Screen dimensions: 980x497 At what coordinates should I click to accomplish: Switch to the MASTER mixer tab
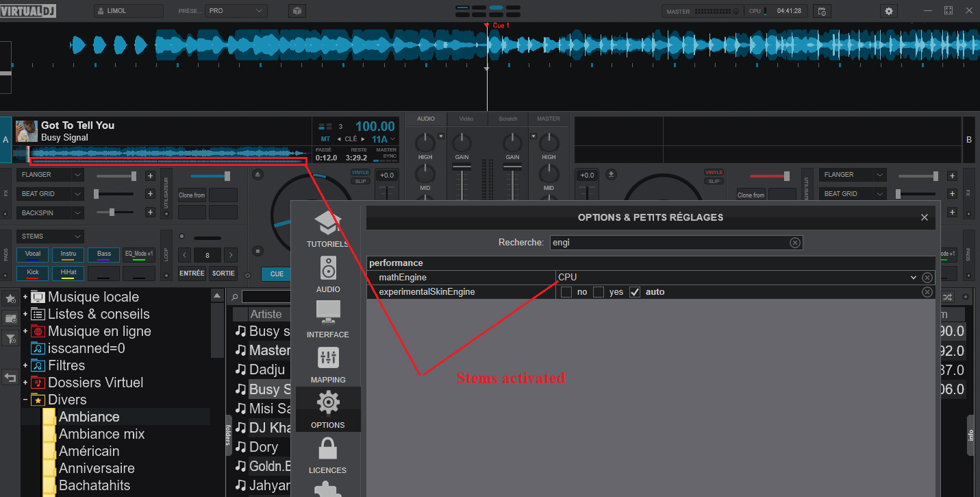(x=549, y=119)
